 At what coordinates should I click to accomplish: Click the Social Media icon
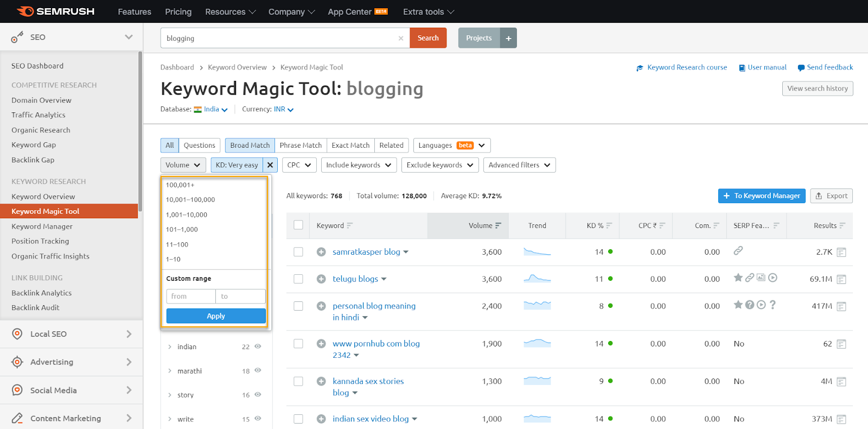17,390
